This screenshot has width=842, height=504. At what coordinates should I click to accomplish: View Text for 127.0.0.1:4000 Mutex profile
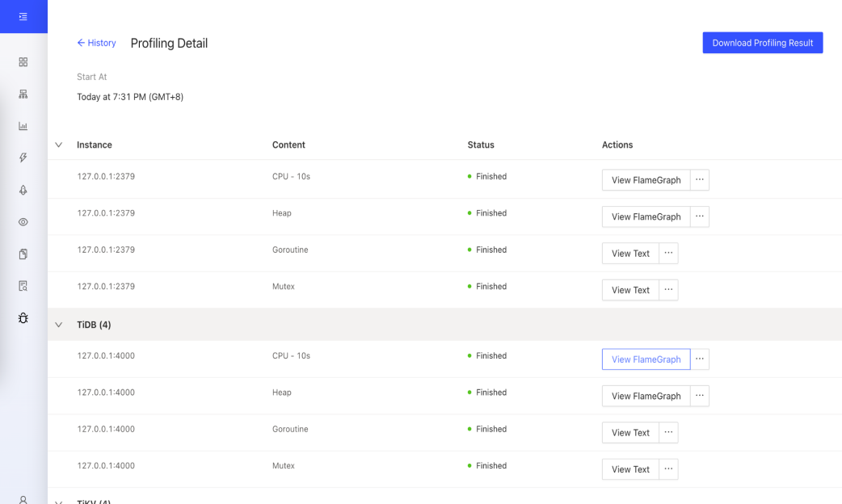[x=630, y=469]
